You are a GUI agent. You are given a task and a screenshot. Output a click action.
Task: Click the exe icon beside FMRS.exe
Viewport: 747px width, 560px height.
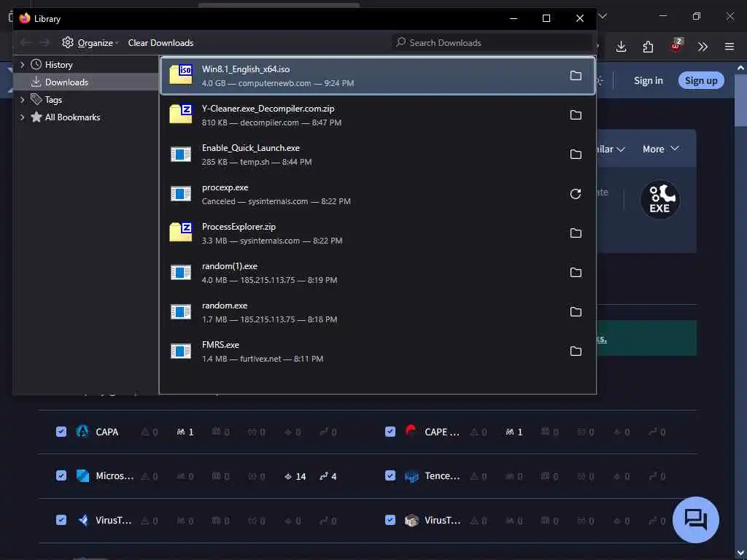(181, 351)
